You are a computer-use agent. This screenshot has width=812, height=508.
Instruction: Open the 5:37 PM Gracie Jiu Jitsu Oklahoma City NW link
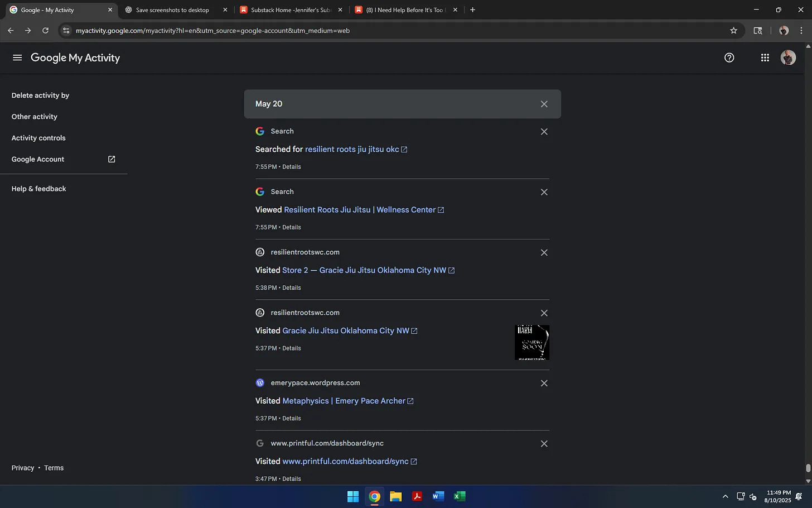(346, 330)
